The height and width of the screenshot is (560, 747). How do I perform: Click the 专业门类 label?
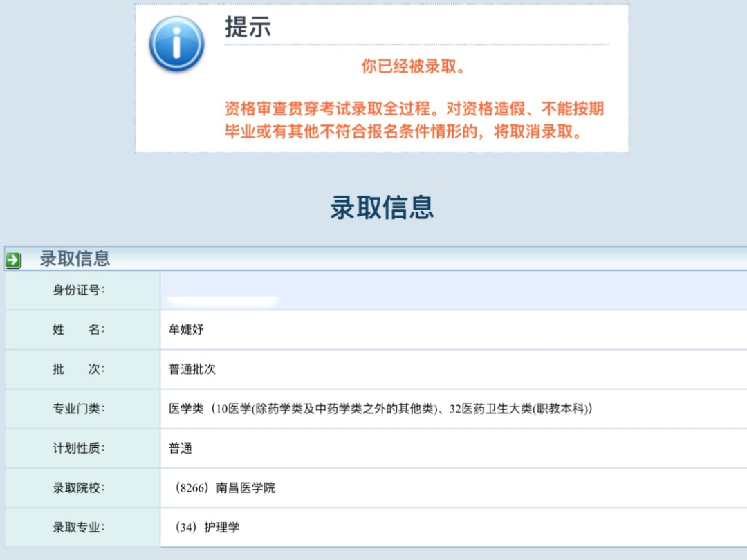(x=79, y=409)
